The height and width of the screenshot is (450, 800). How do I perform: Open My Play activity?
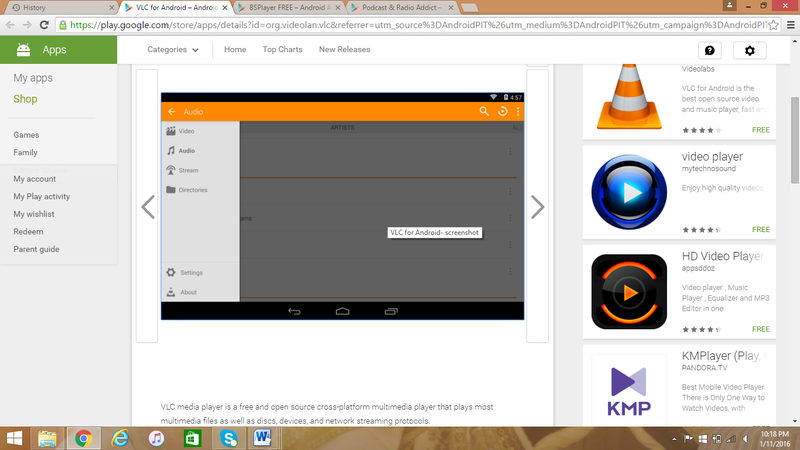pyautogui.click(x=41, y=196)
